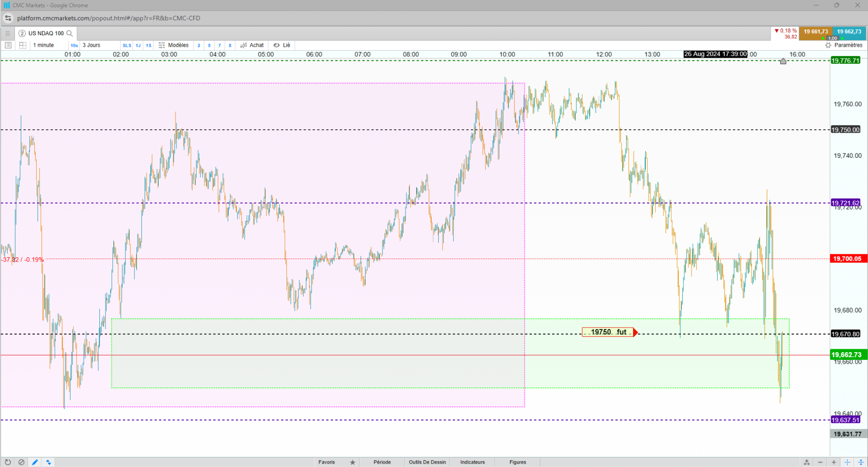Click the search magnifier next to US NDAQ 100

tap(69, 33)
